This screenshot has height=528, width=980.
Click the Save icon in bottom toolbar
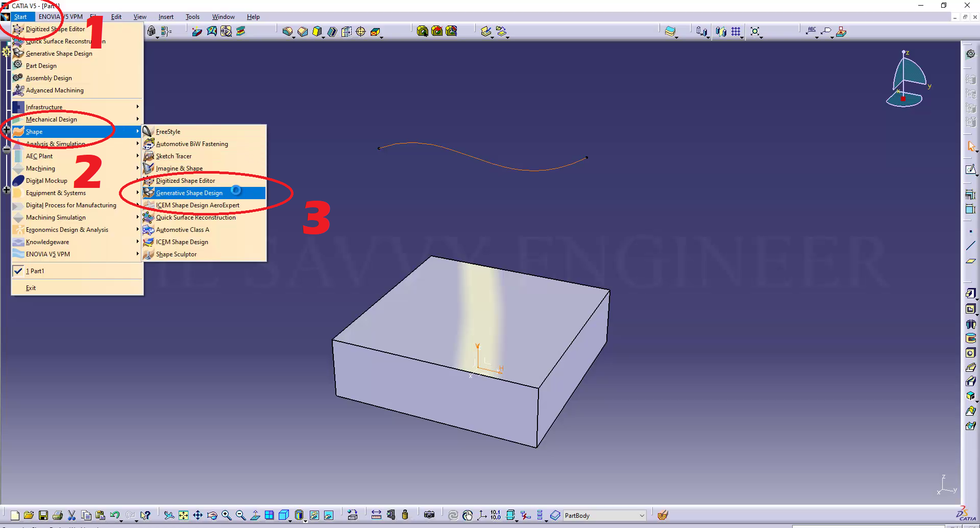[x=43, y=515]
